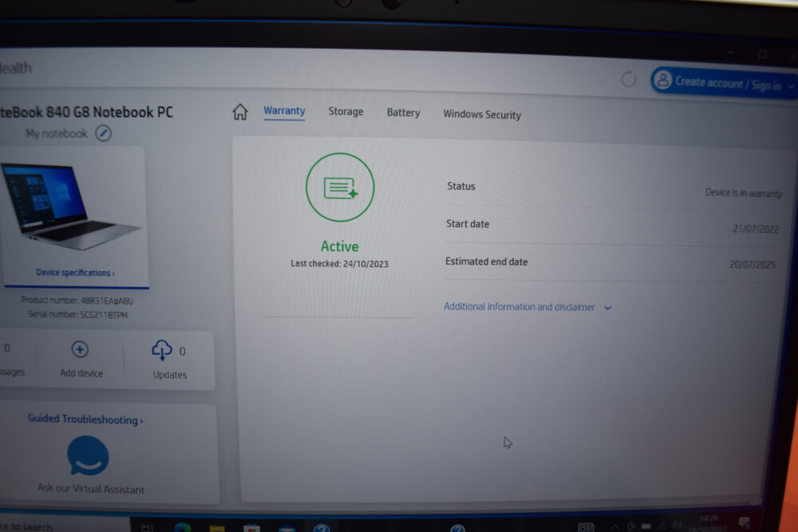Check Updates via the cloud download icon
This screenshot has width=798, height=532.
click(162, 350)
